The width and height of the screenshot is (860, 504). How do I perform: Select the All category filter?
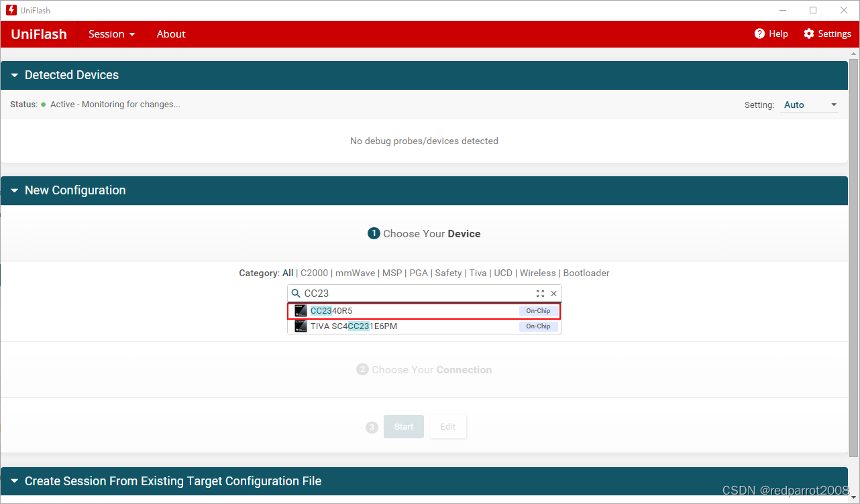pos(288,273)
